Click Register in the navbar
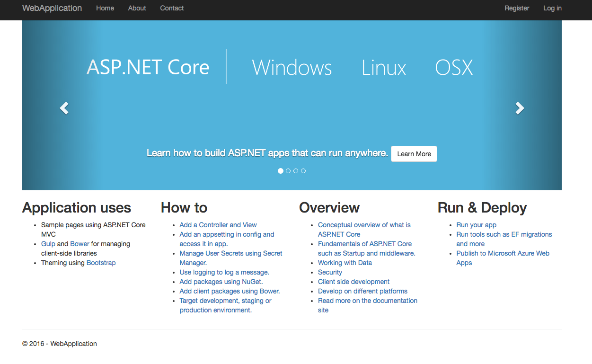Image resolution: width=592 pixels, height=364 pixels. [517, 8]
